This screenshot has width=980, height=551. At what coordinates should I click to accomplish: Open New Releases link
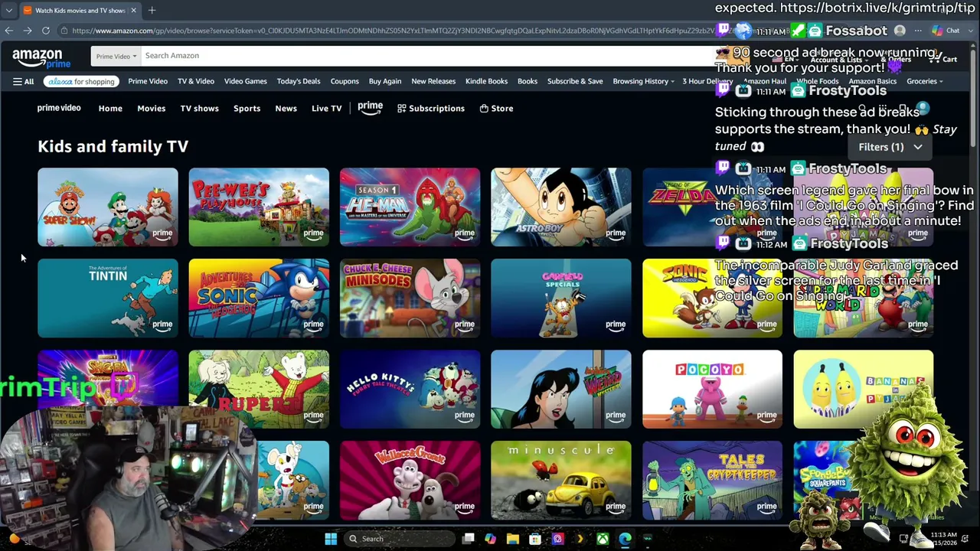coord(433,81)
